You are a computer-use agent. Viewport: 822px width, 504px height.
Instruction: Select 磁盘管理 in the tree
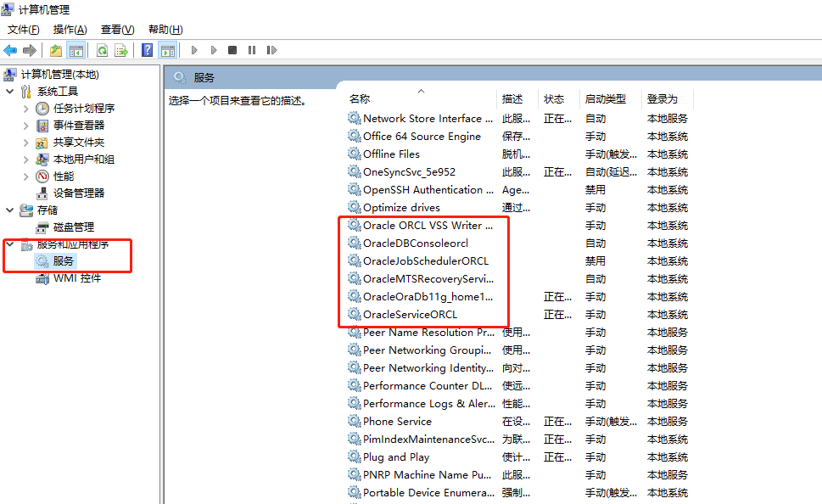(x=74, y=227)
